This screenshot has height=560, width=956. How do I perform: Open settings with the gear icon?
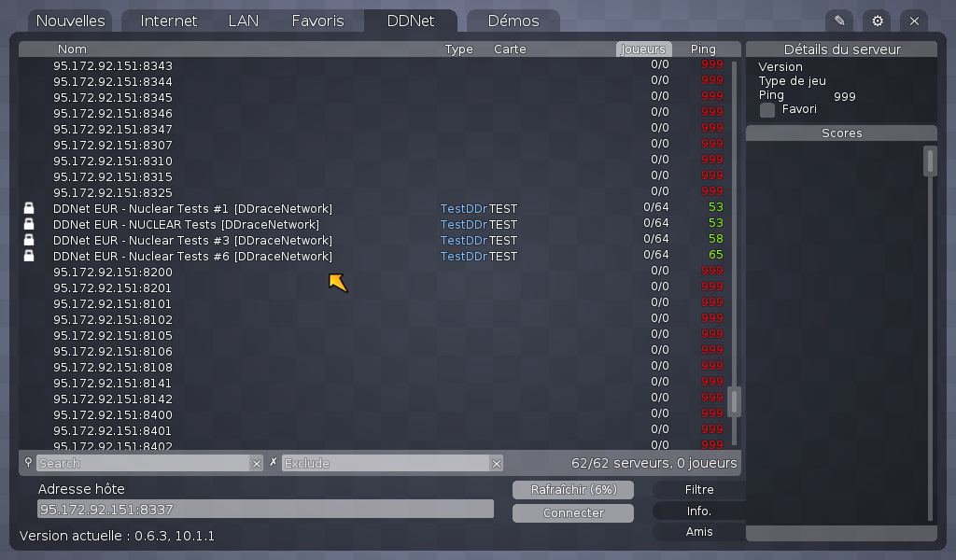(877, 21)
